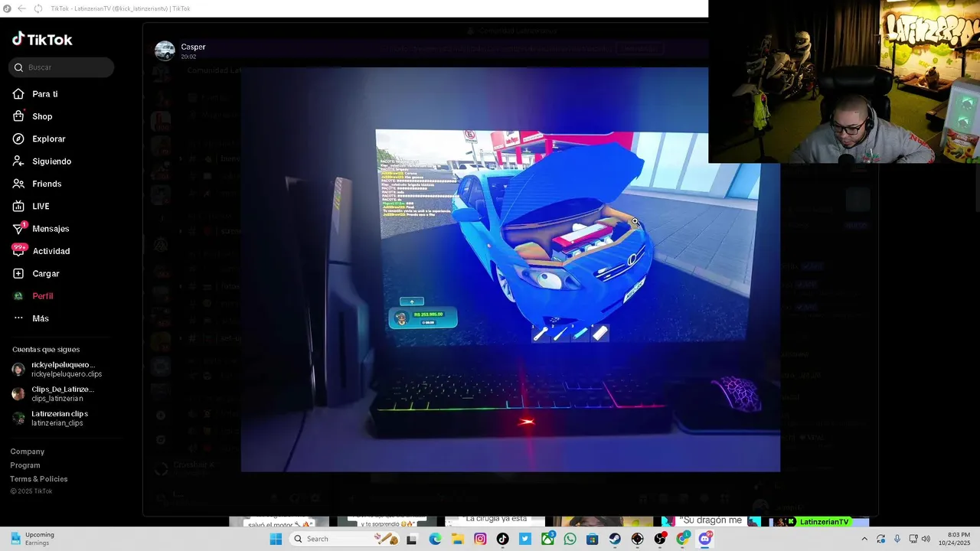Open the Friends section
The image size is (980, 551).
(x=47, y=184)
